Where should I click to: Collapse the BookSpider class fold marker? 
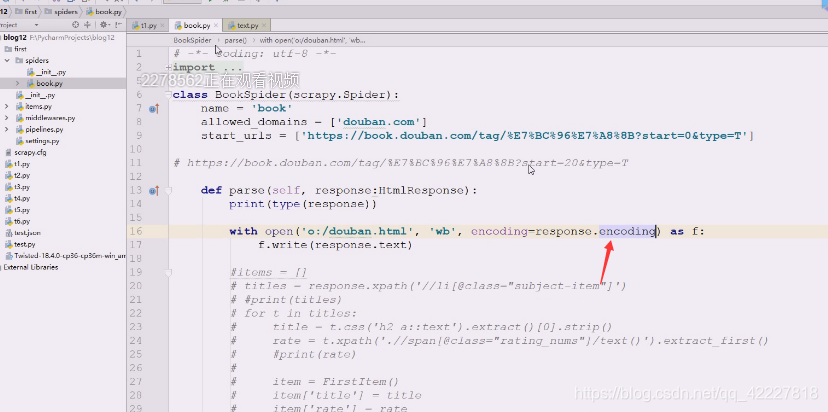tap(168, 95)
